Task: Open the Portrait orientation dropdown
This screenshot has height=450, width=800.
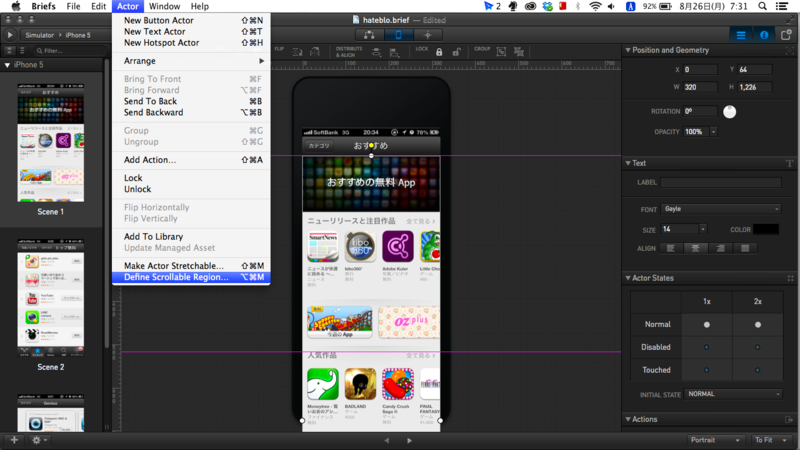Action: pyautogui.click(x=715, y=440)
